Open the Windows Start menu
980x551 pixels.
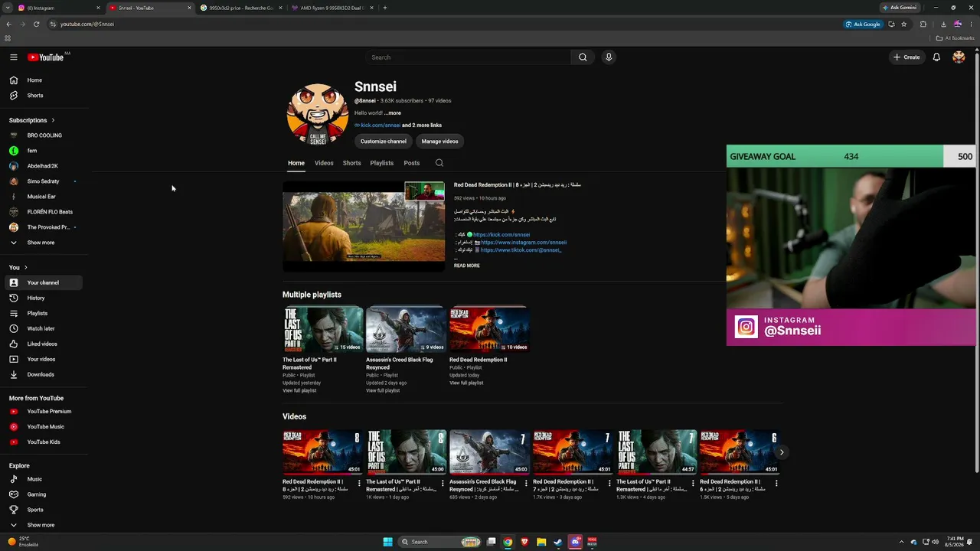point(387,542)
